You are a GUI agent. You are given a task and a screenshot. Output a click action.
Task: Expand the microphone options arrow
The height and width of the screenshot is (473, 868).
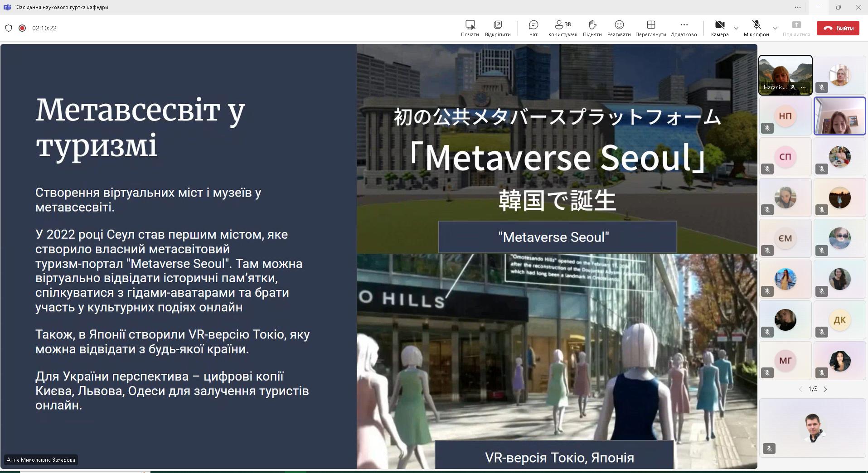tap(775, 28)
